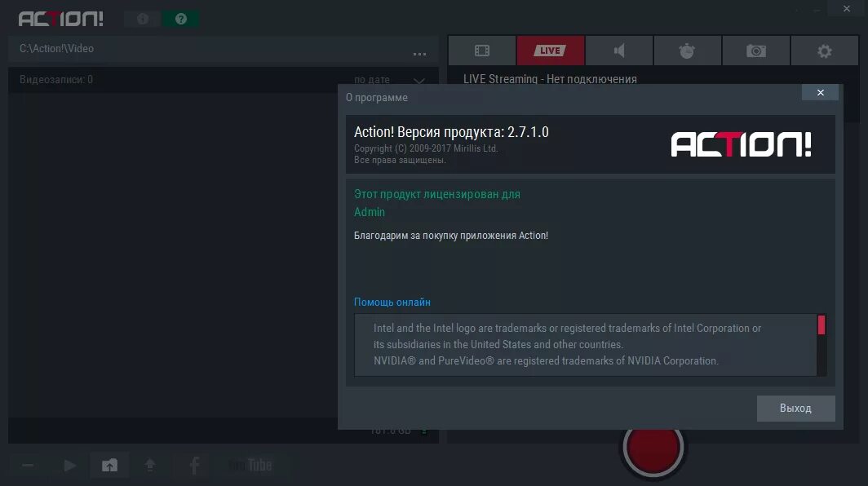Click the Выход button
Image resolution: width=868 pixels, height=486 pixels.
(x=795, y=409)
